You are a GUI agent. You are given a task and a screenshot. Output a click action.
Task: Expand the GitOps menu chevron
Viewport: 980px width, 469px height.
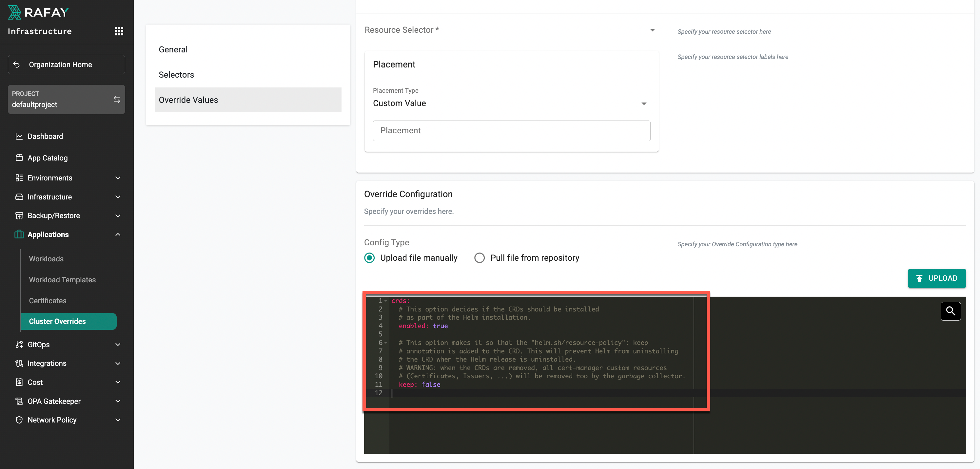pos(118,345)
